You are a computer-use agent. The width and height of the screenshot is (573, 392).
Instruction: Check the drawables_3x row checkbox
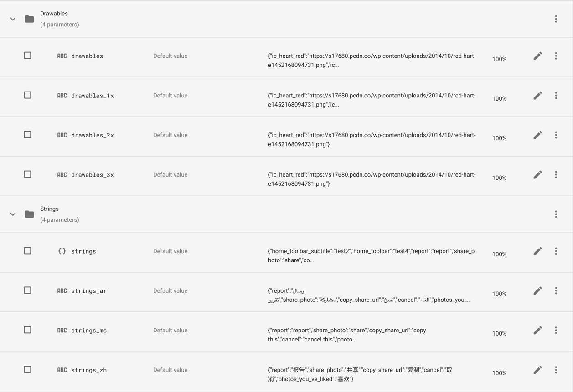pyautogui.click(x=27, y=174)
